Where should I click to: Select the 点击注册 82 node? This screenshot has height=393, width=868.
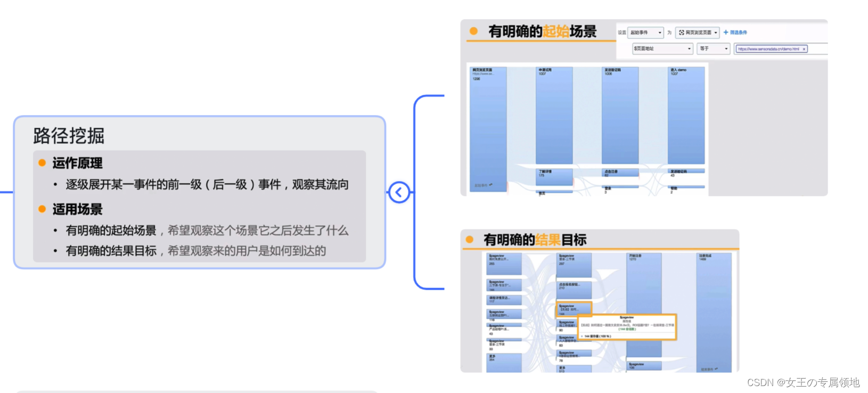point(620,173)
